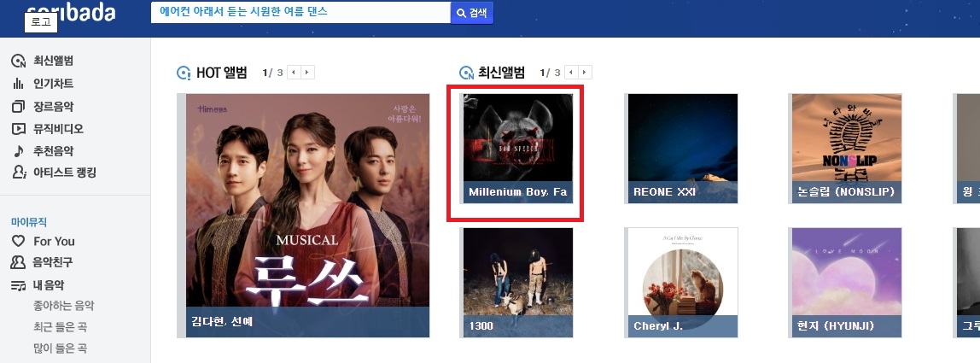The height and width of the screenshot is (363, 980).
Task: Show next 최신앨범 page arrow
Action: (x=585, y=72)
